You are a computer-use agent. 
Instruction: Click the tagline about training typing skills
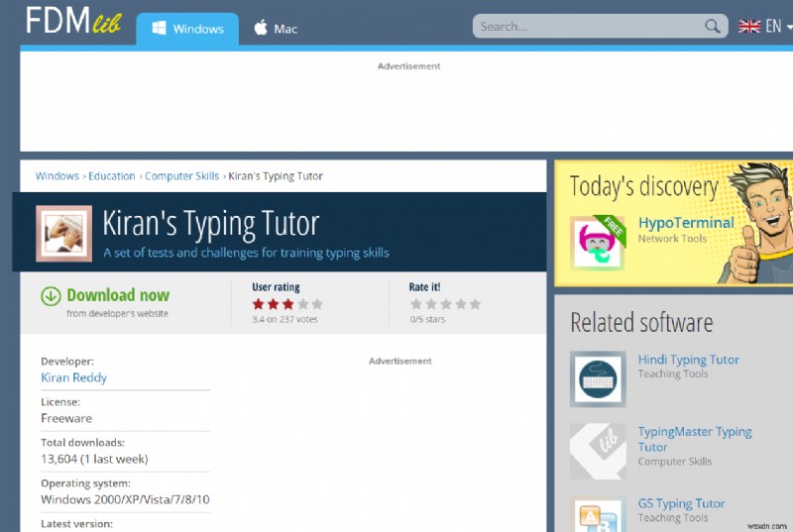246,253
